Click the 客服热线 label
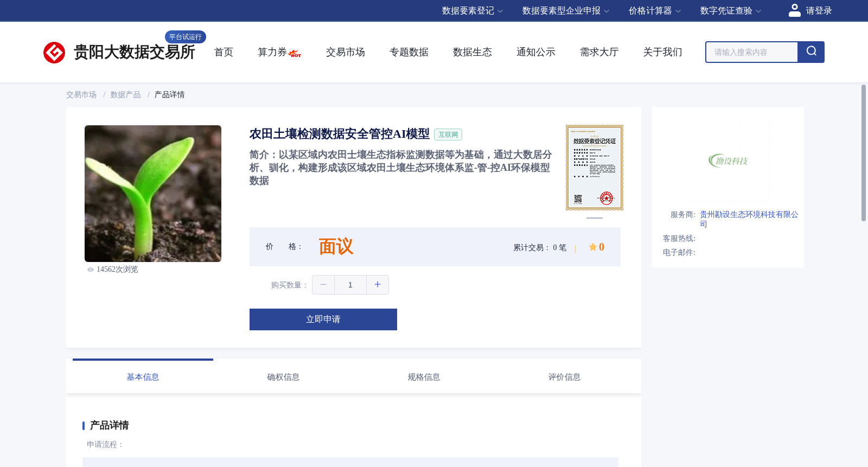 679,239
